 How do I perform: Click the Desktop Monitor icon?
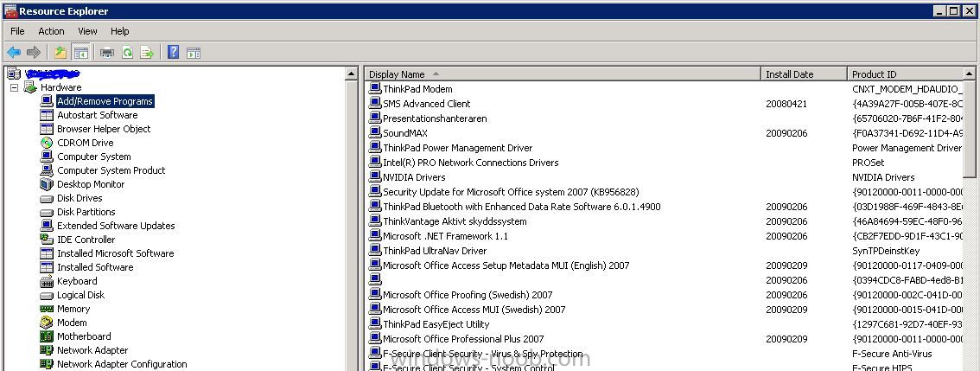point(47,184)
